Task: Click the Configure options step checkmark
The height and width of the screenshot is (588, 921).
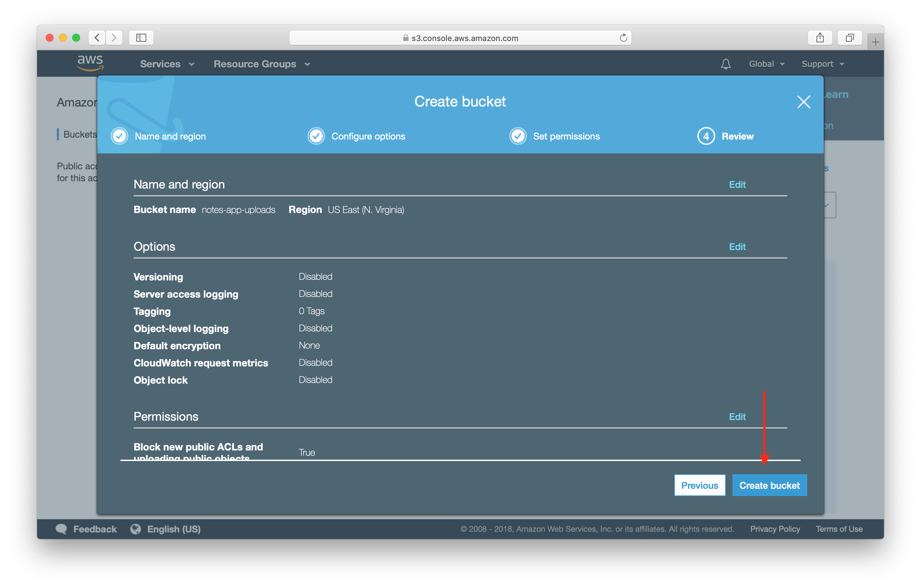Action: 316,136
